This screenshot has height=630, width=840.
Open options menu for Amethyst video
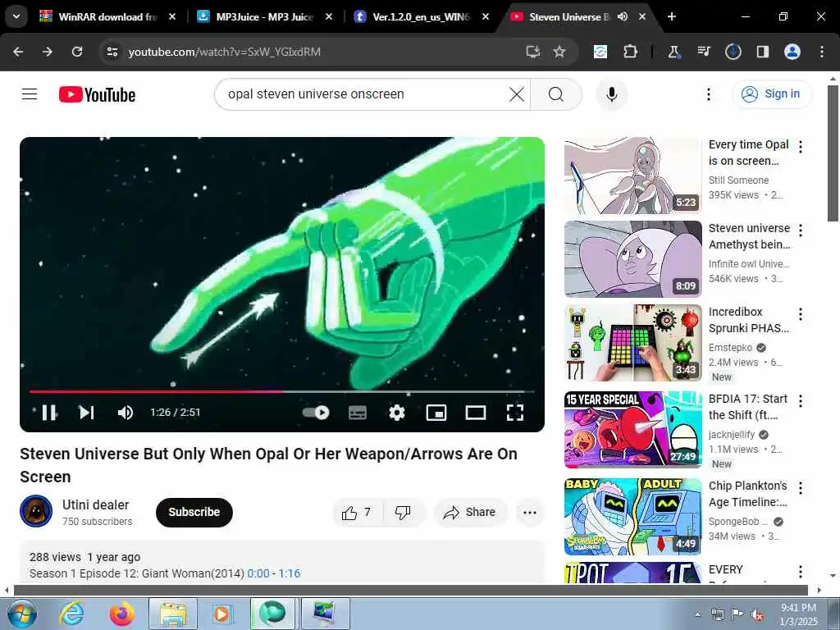(801, 231)
